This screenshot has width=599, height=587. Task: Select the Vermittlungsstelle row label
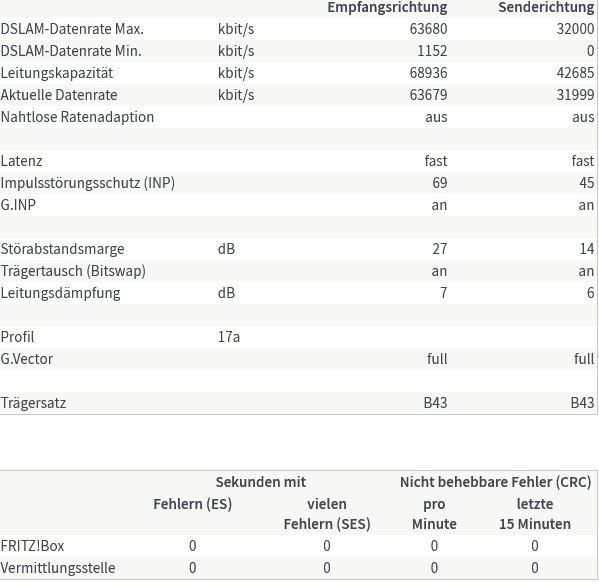pyautogui.click(x=58, y=568)
